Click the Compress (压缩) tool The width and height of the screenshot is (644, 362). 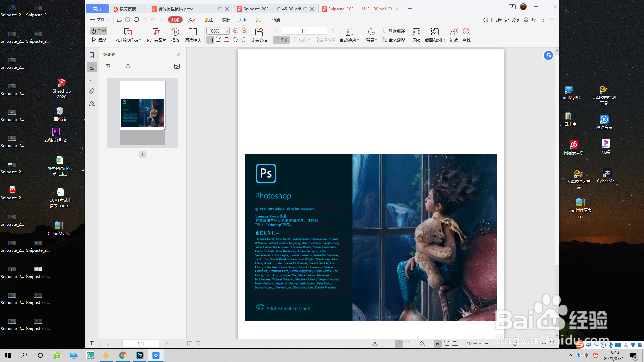pyautogui.click(x=416, y=35)
